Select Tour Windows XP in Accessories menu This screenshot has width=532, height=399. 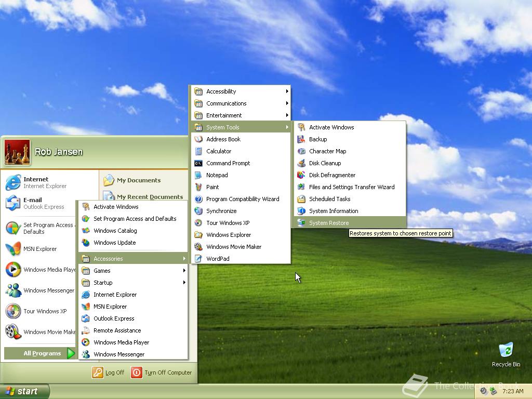tap(240, 223)
